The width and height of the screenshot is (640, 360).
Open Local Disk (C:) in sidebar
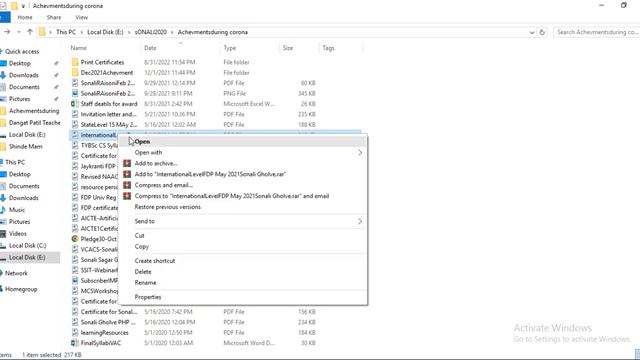click(27, 245)
